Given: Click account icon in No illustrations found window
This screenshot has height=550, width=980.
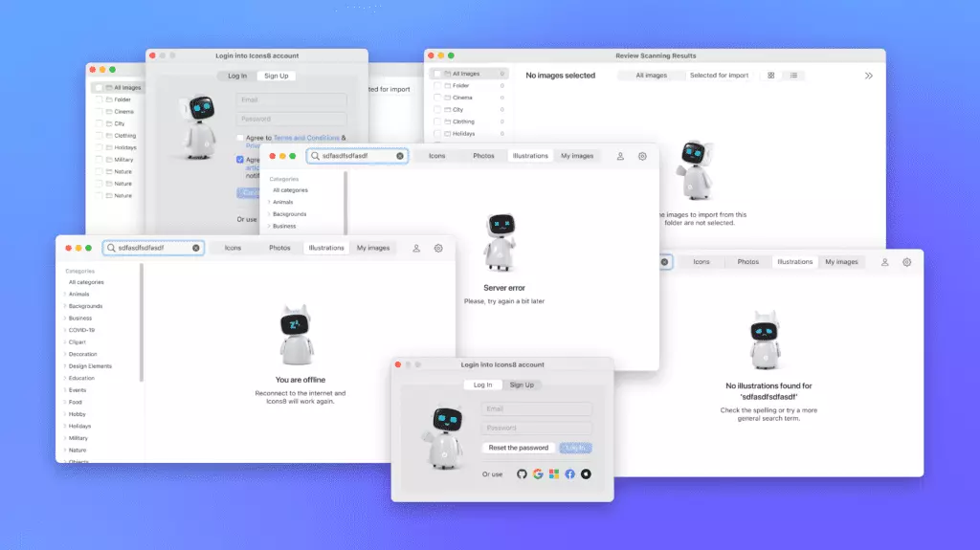Looking at the screenshot, I should [x=885, y=262].
